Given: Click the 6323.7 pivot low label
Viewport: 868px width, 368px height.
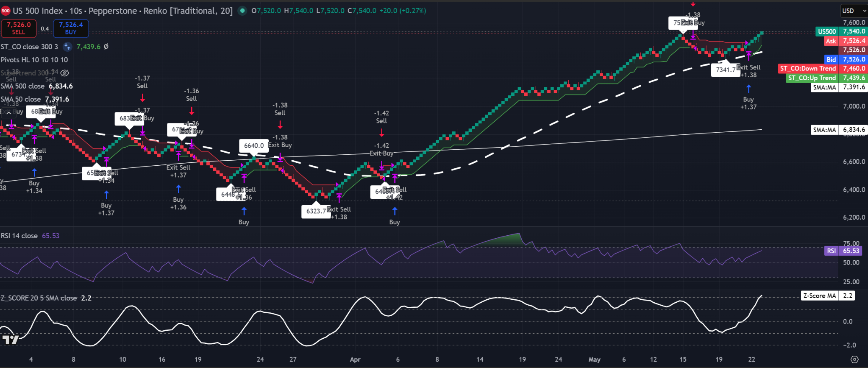Looking at the screenshot, I should [x=316, y=211].
